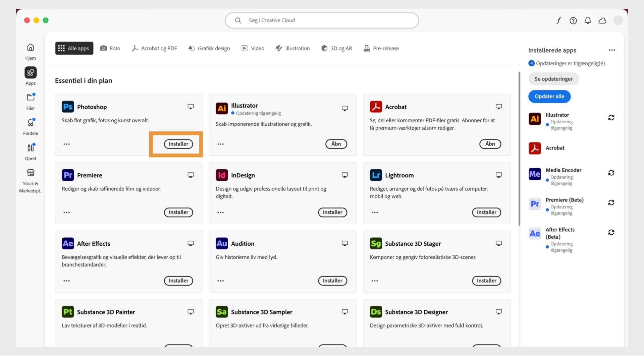Install Substance 3D Stager

tap(486, 281)
